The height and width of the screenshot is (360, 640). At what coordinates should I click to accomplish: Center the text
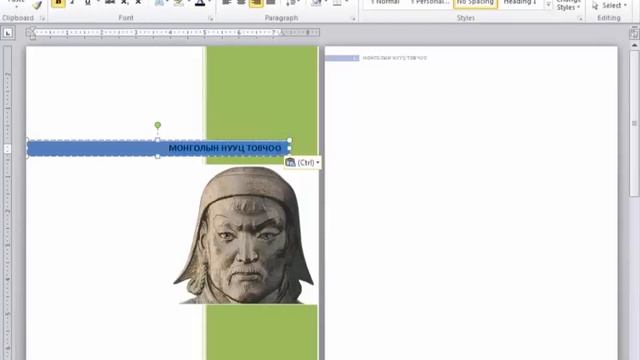point(241,3)
